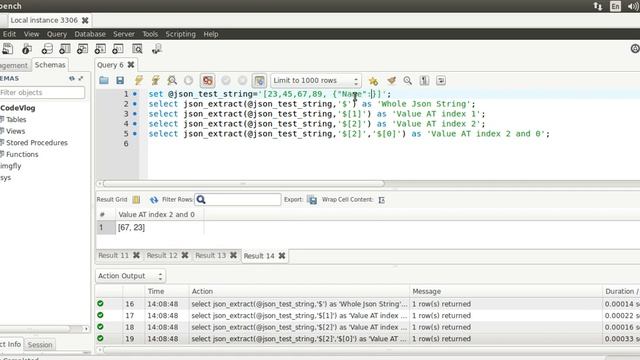Toggle the auto-commit mode button
640x360 pixels.
259,80
